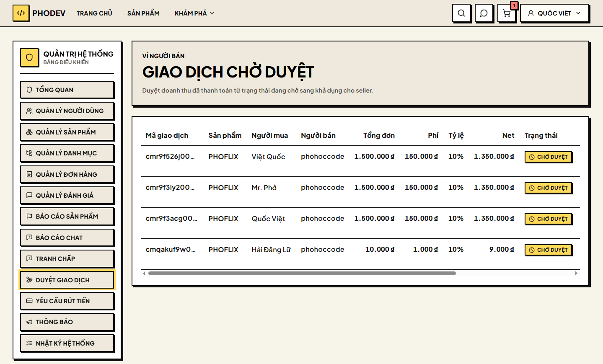Viewport: 603px width, 364px height.
Task: Click transaction ID cmr9f3ly200…
Action: (170, 187)
